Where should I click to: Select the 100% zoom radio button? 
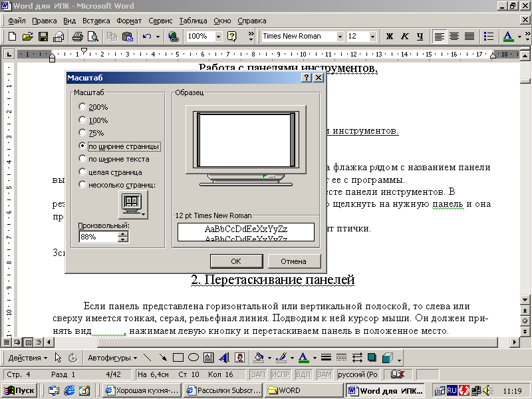tap(82, 120)
